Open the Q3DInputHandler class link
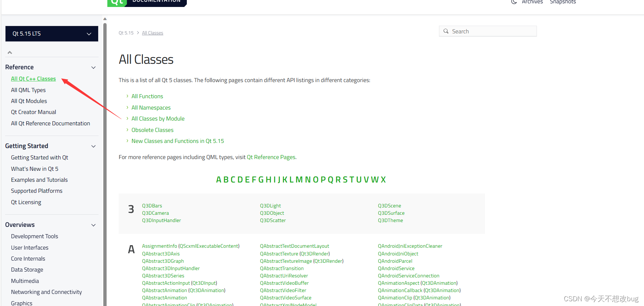The width and height of the screenshot is (644, 306). (x=162, y=221)
